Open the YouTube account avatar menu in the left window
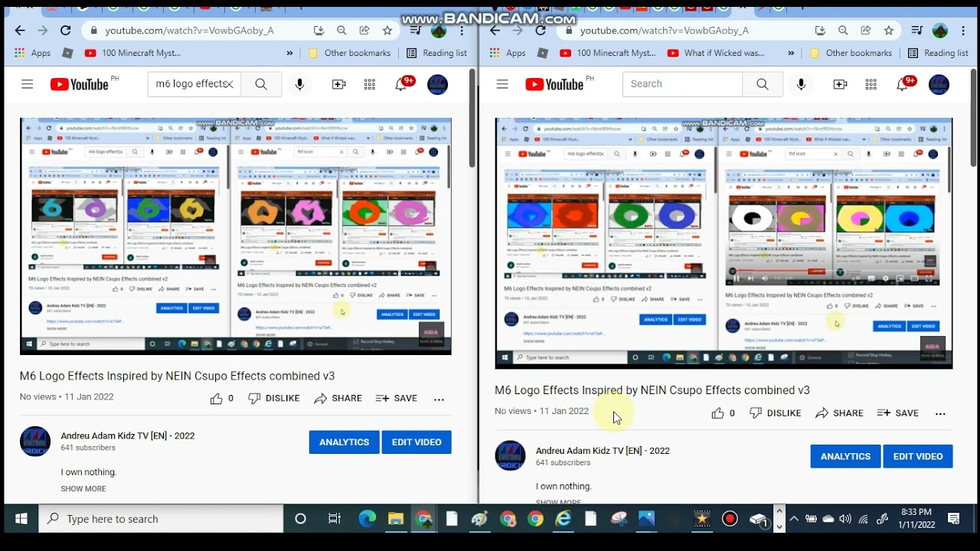 pyautogui.click(x=437, y=84)
